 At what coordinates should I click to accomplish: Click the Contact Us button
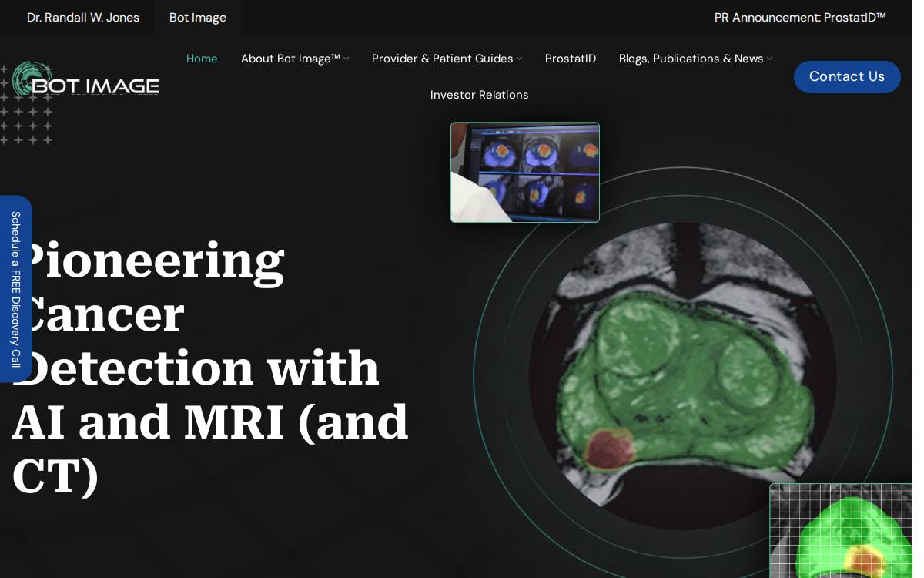pos(847,77)
